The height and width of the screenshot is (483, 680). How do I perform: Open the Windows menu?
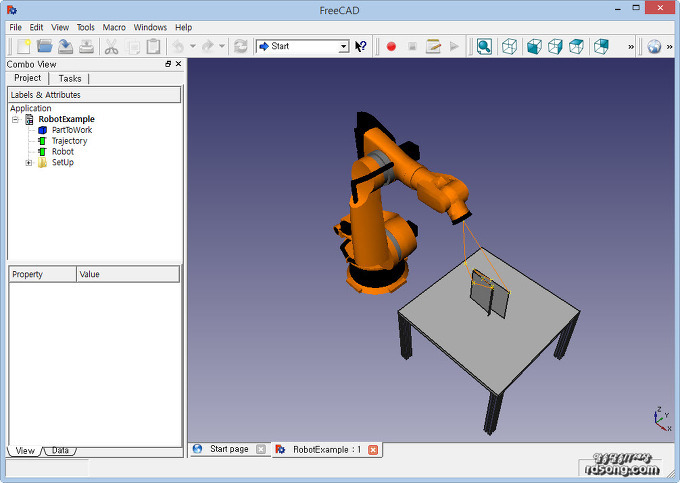coord(150,27)
